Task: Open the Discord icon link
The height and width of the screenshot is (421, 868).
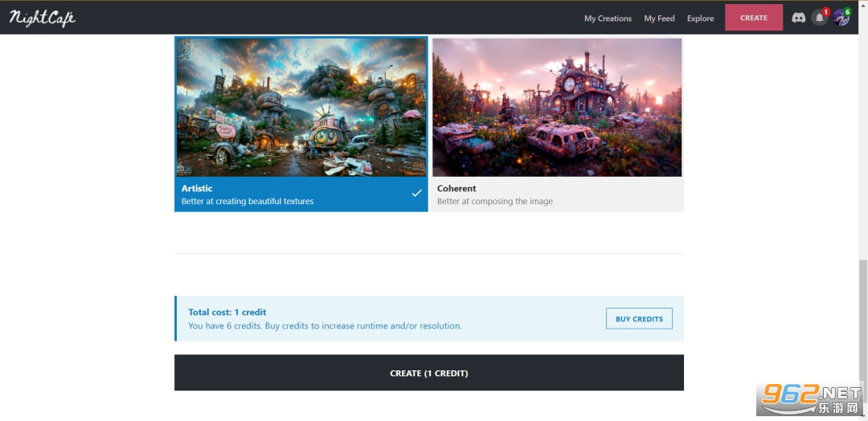Action: tap(798, 18)
